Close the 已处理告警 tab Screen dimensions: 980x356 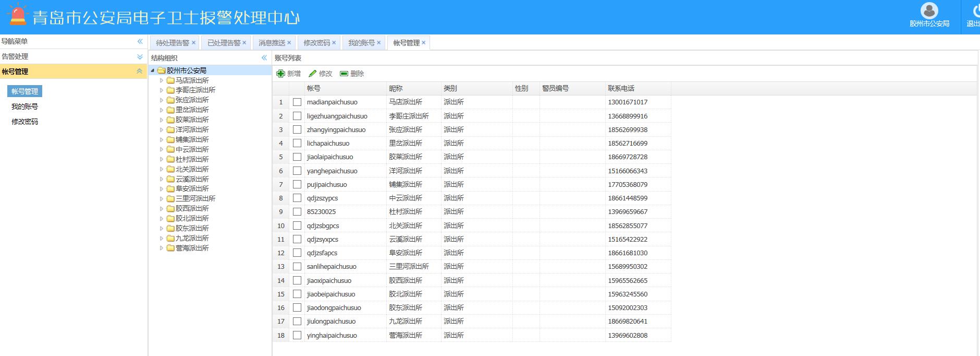pyautogui.click(x=244, y=43)
